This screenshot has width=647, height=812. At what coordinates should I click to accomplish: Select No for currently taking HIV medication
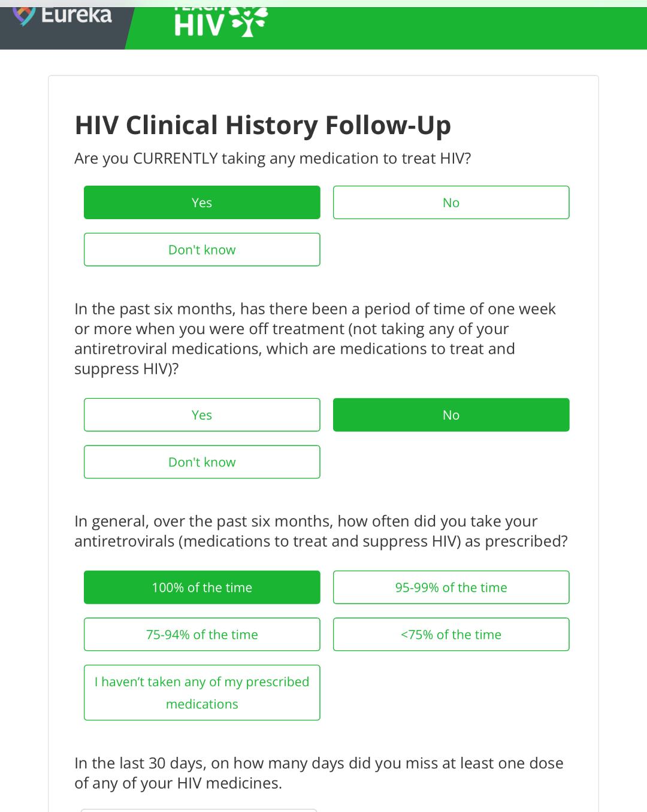[451, 202]
